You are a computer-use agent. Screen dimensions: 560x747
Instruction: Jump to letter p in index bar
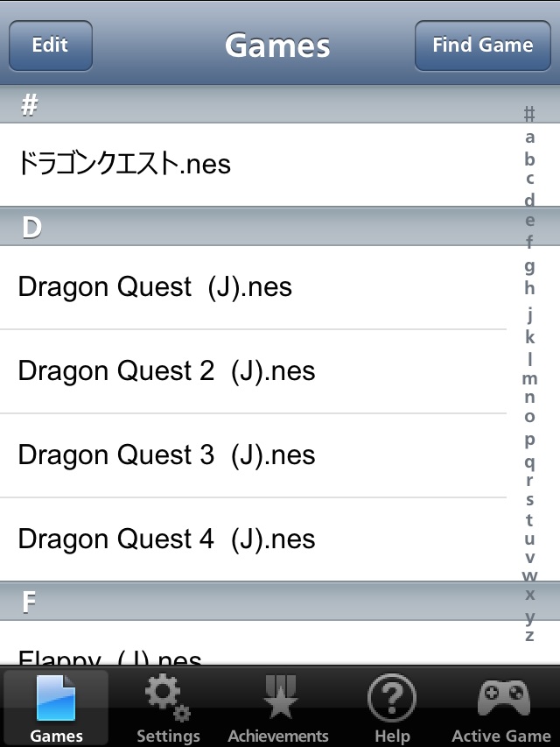click(529, 440)
